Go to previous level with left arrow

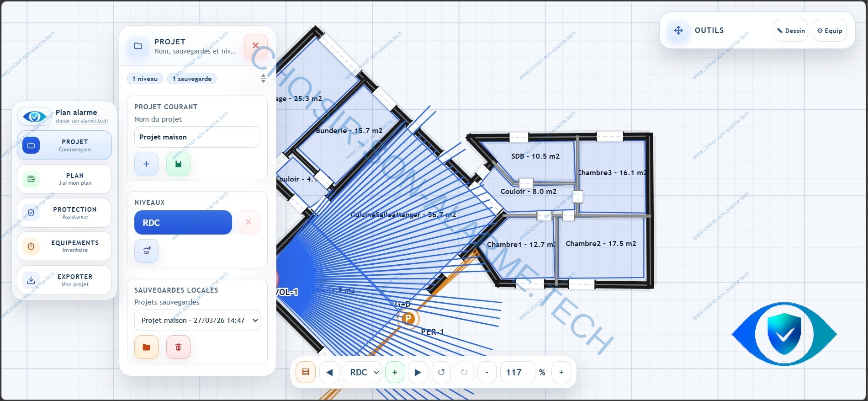pyautogui.click(x=329, y=372)
